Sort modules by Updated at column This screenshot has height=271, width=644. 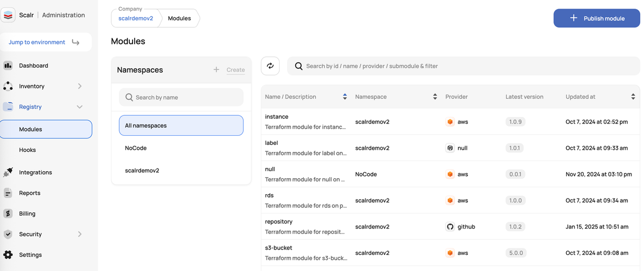click(633, 97)
